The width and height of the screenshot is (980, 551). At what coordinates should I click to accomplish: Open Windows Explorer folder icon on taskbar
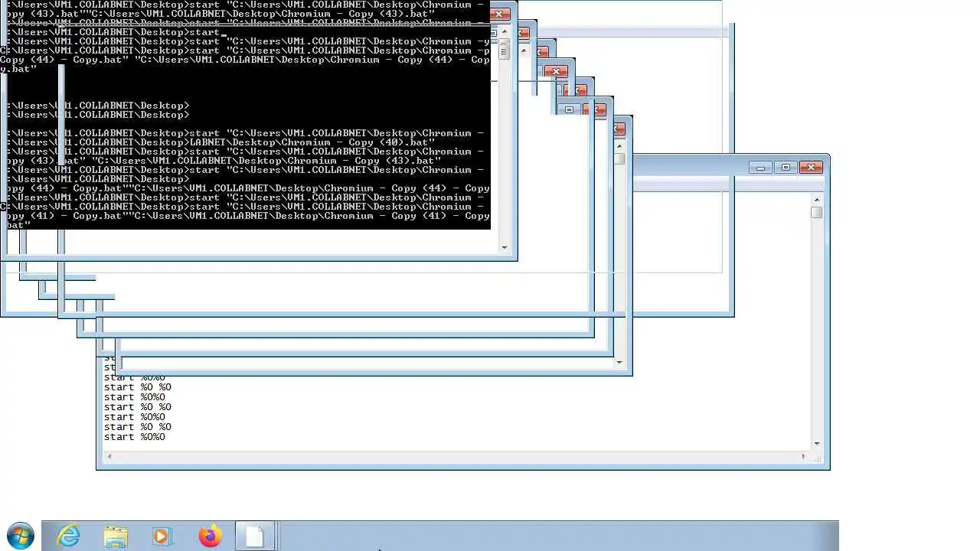point(116,536)
